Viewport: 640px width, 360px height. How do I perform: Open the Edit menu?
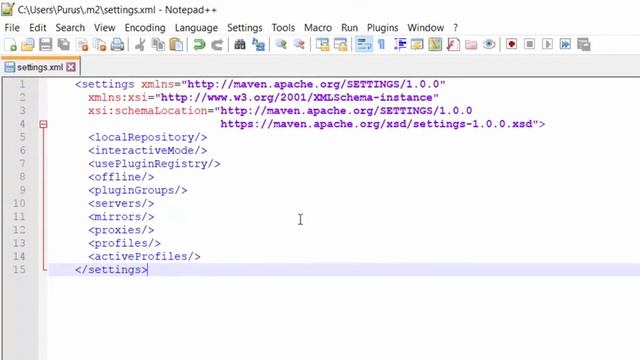coord(38,28)
